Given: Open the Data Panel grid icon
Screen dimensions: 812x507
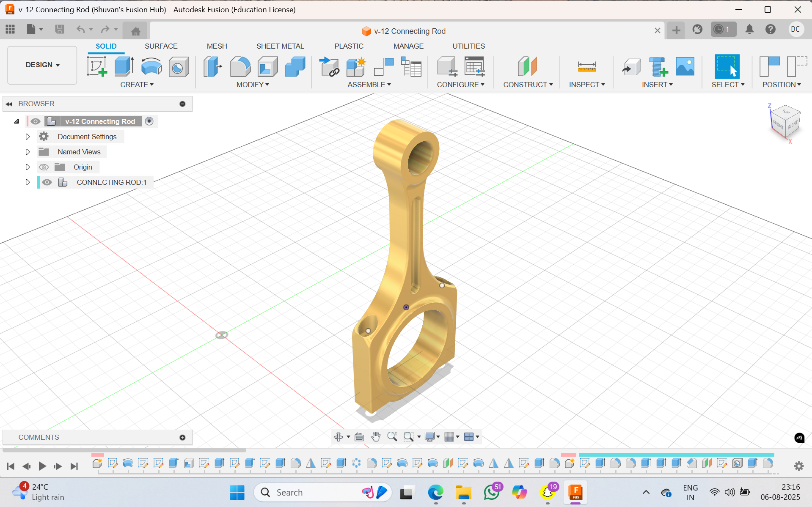Looking at the screenshot, I should pyautogui.click(x=10, y=29).
